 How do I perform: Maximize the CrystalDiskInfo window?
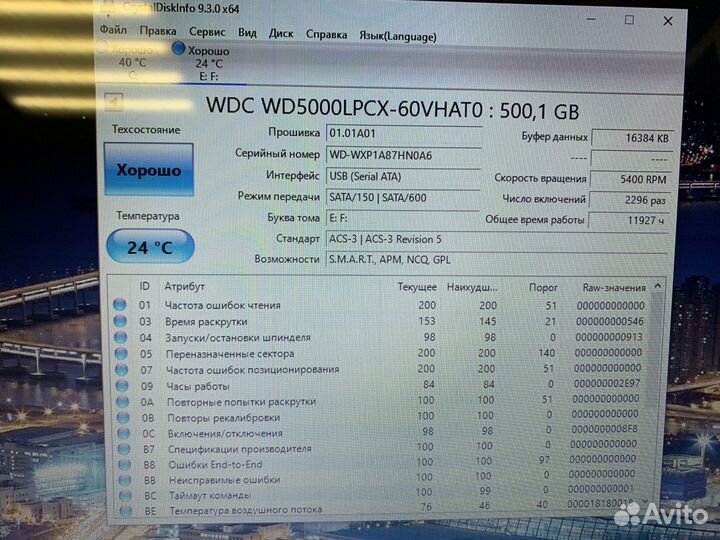click(x=630, y=20)
